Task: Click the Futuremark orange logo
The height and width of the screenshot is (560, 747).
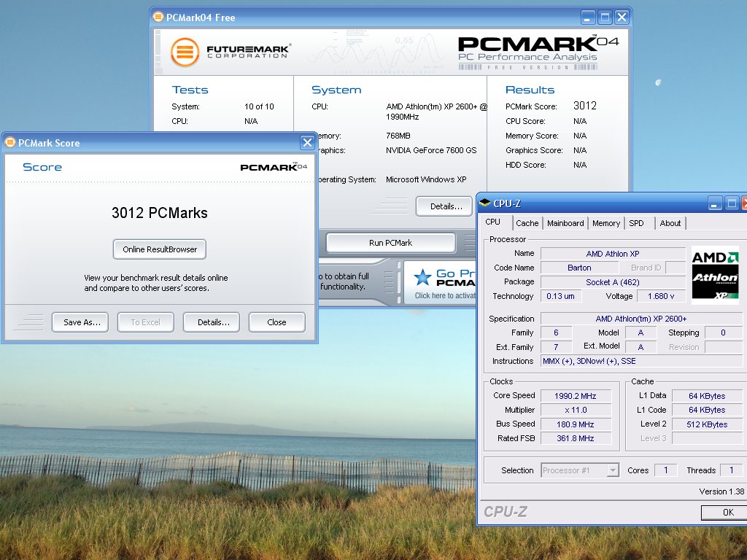Action: pyautogui.click(x=185, y=52)
